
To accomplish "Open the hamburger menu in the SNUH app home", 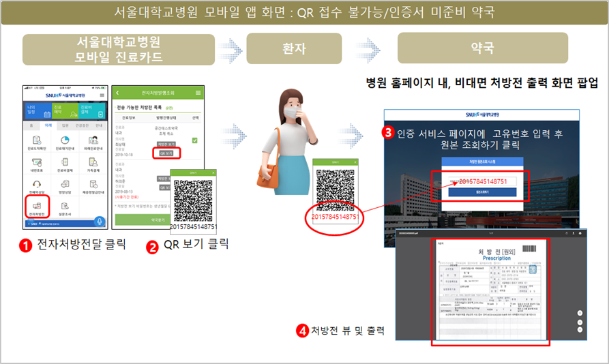I will click(x=102, y=95).
